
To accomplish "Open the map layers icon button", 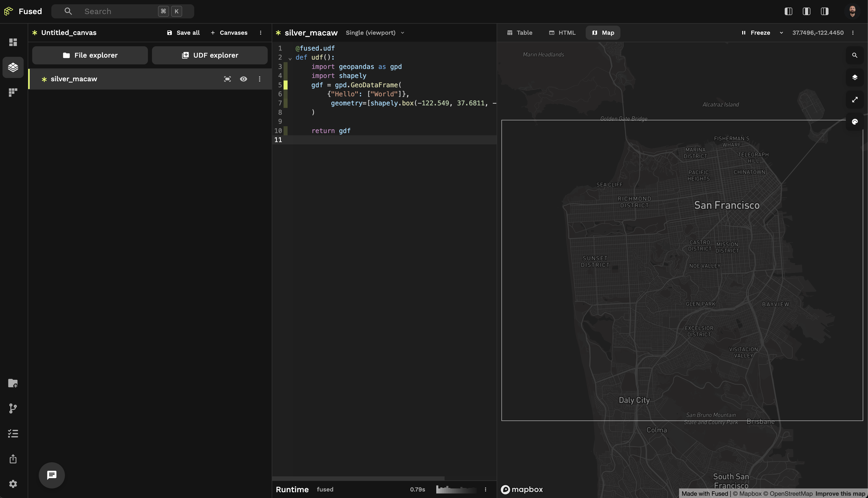I will [x=855, y=77].
